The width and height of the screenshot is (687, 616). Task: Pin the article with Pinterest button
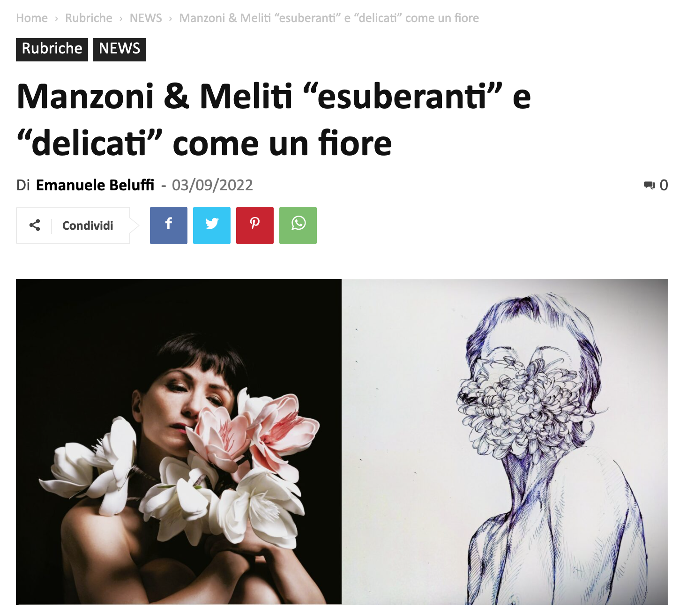255,225
